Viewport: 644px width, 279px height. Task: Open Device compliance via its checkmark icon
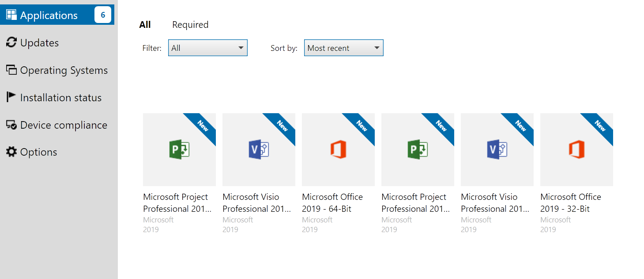pos(11,125)
